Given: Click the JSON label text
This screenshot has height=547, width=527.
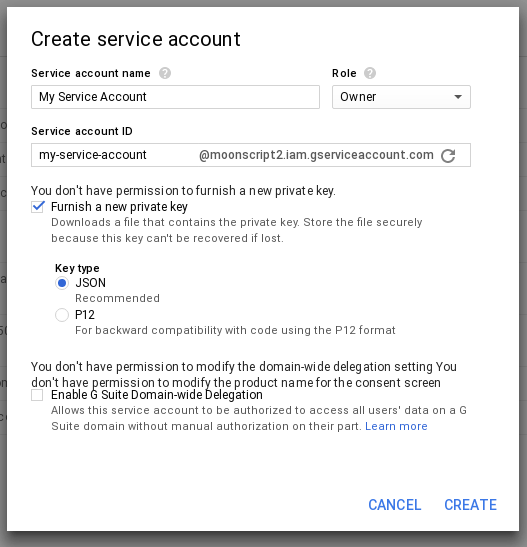Looking at the screenshot, I should tap(90, 283).
